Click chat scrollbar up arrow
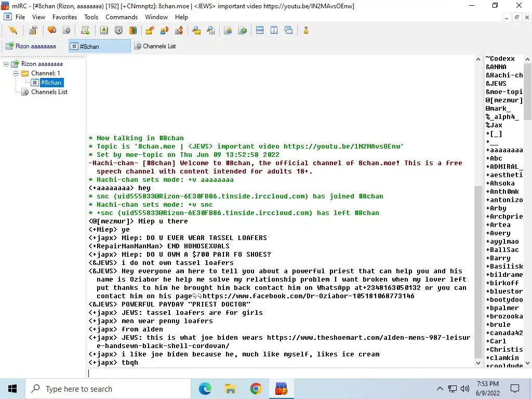This screenshot has height=399, width=532. (478, 59)
